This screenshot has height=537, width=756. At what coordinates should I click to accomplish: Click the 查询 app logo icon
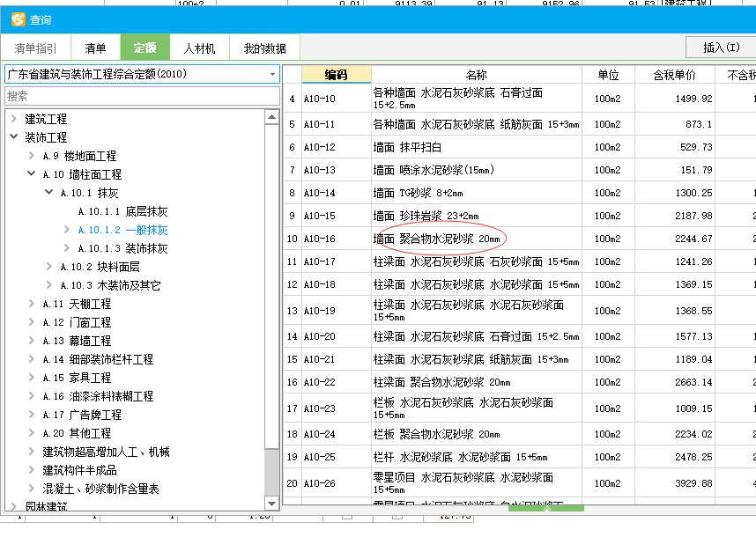(18, 19)
